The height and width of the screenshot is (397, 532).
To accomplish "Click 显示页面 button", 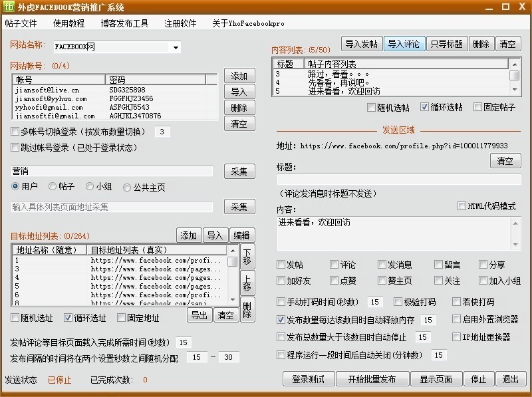I will point(436,378).
